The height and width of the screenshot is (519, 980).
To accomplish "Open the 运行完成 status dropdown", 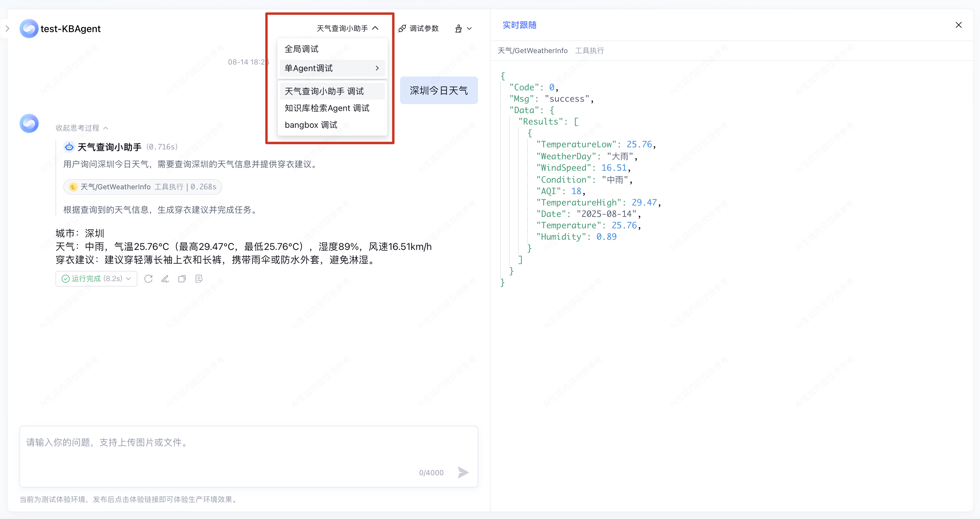I will click(96, 279).
